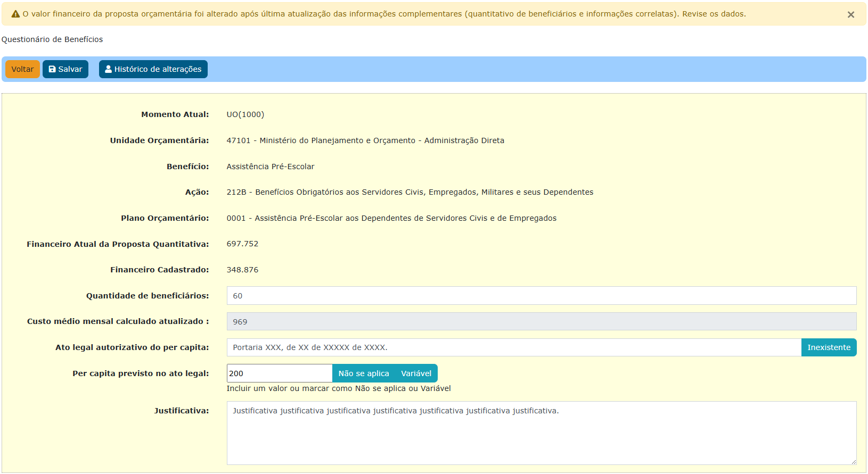Click the Unidade Orçamentária value 47101
Image resolution: width=868 pixels, height=474 pixels.
click(x=365, y=140)
